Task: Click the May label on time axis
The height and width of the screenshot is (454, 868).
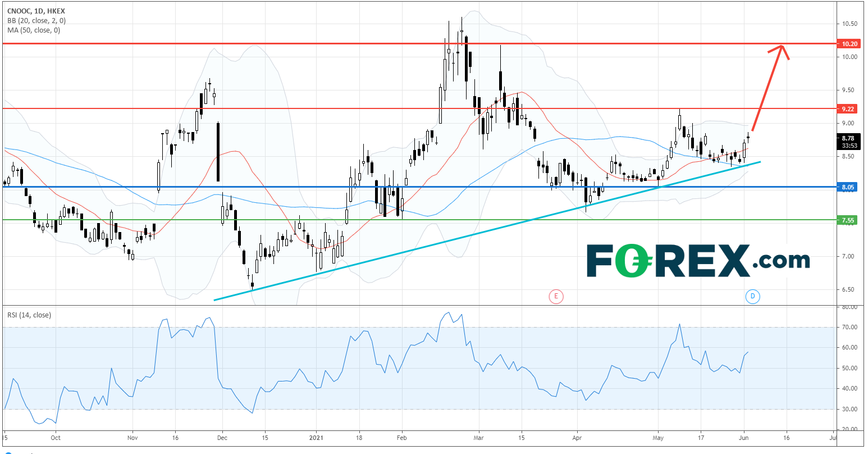Action: [659, 436]
